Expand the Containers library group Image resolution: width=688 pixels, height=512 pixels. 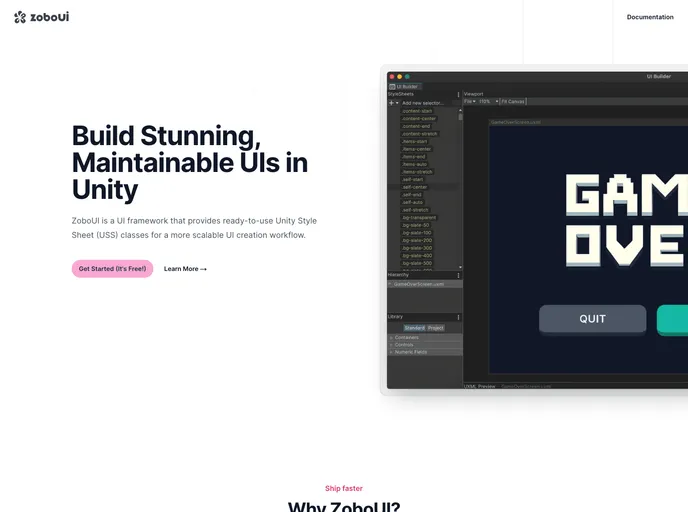point(406,337)
